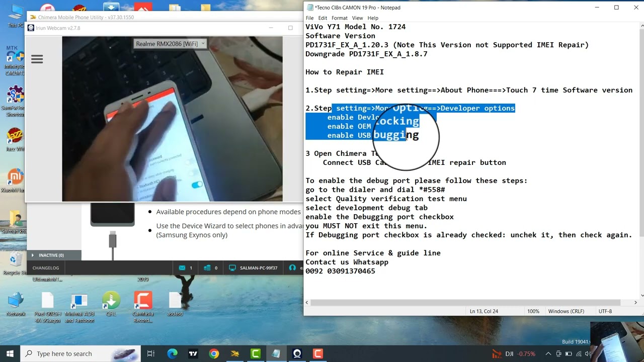This screenshot has height=362, width=644.
Task: Open Notepad File menu
Action: point(310,18)
